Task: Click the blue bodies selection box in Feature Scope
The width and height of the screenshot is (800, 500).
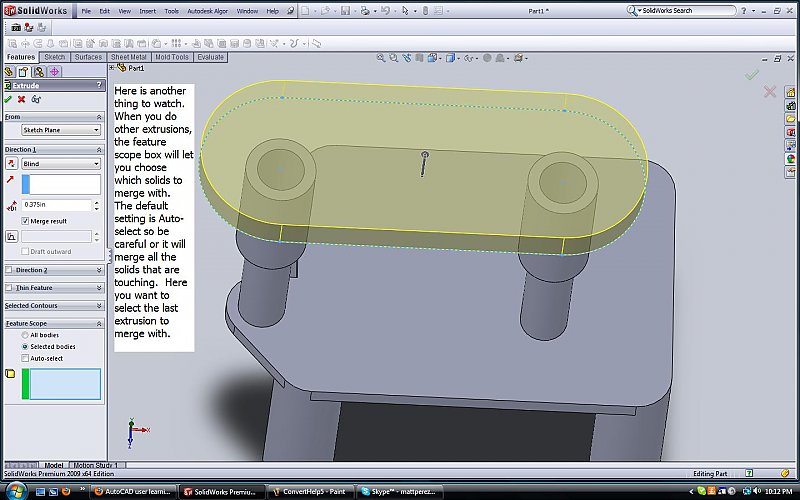Action: 65,384
